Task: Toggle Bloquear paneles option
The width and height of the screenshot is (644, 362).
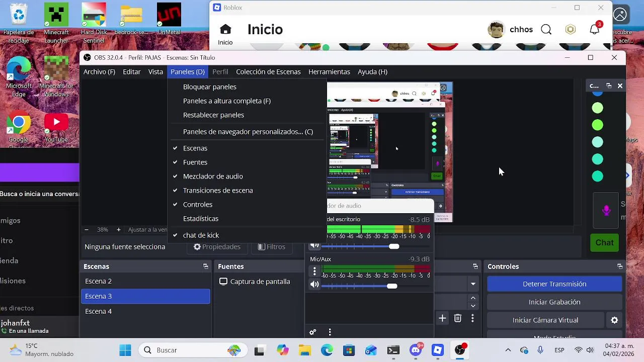Action: coord(247,87)
